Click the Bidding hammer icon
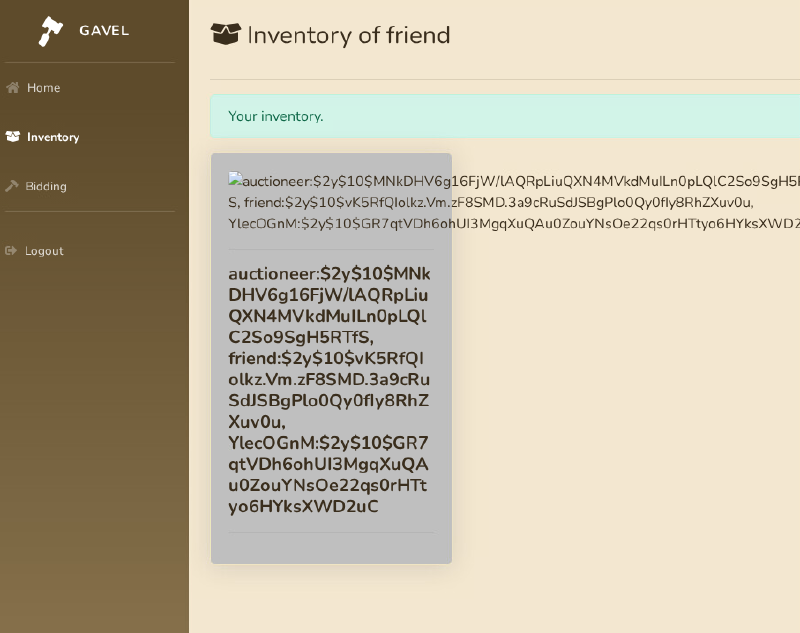 coord(13,186)
